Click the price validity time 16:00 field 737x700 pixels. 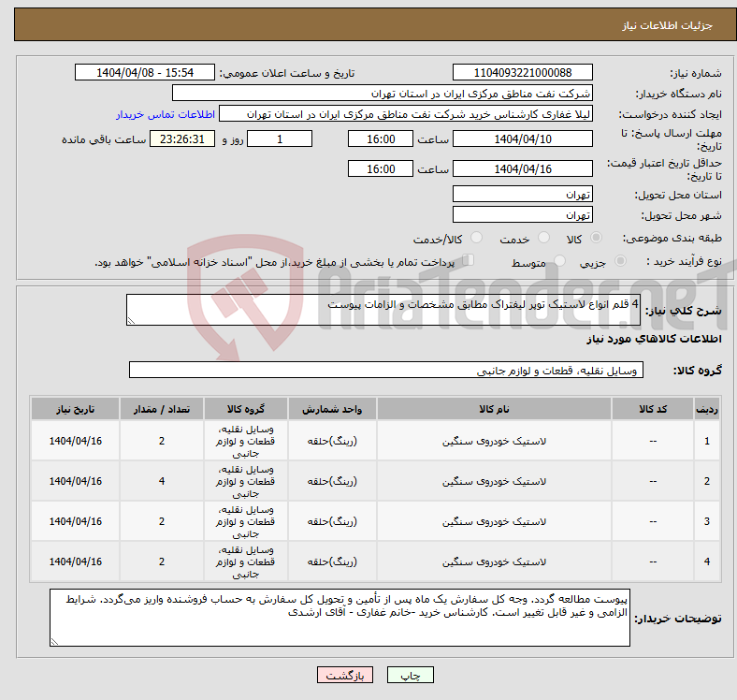tap(381, 168)
